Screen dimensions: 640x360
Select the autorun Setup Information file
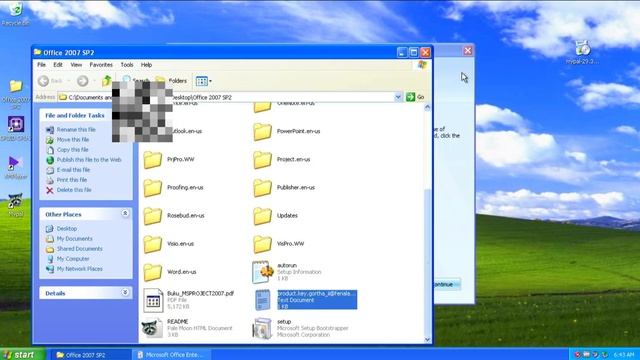point(287,272)
